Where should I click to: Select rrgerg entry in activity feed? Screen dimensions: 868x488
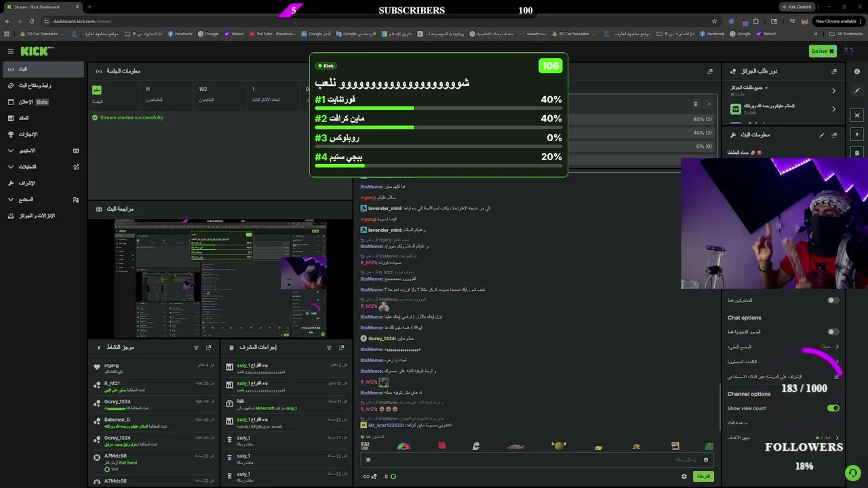tap(153, 368)
